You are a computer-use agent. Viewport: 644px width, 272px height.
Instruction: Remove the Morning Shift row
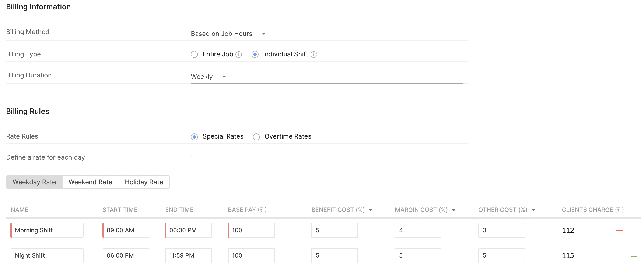click(619, 230)
